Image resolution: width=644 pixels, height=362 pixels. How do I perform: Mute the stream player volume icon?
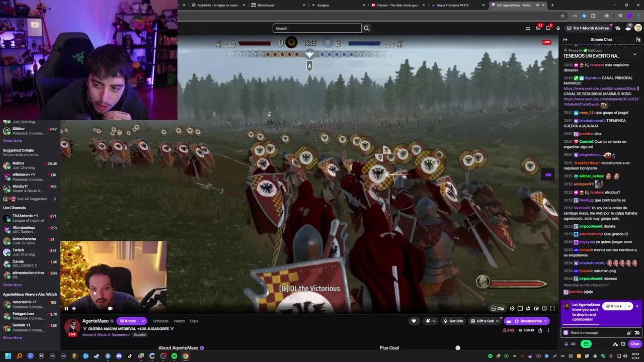click(74, 309)
